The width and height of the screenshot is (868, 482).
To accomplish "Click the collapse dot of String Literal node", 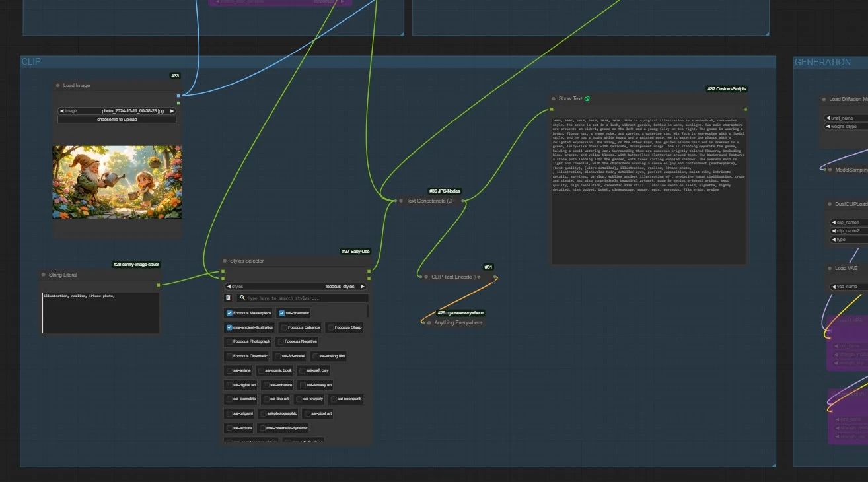I will 44,275.
